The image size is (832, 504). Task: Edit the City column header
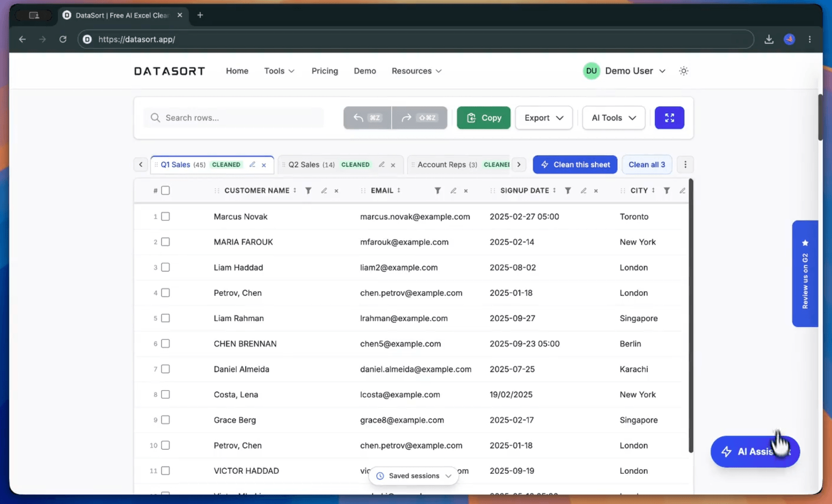coord(682,190)
